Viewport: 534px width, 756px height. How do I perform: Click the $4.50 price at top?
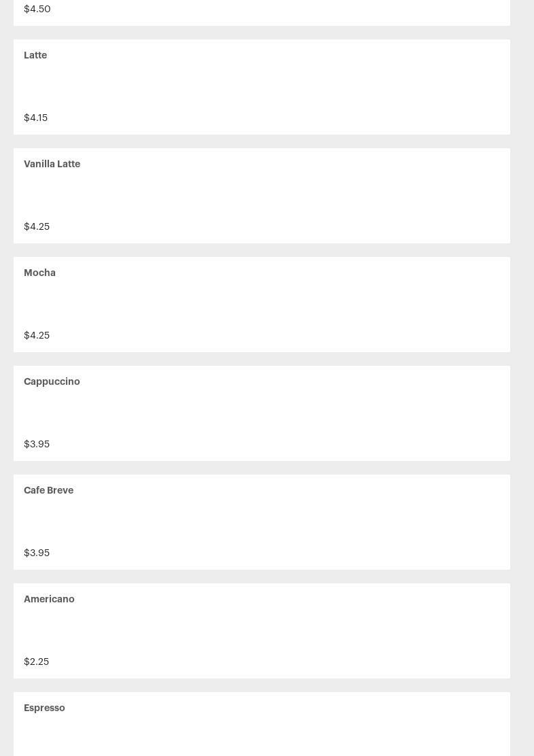[37, 9]
